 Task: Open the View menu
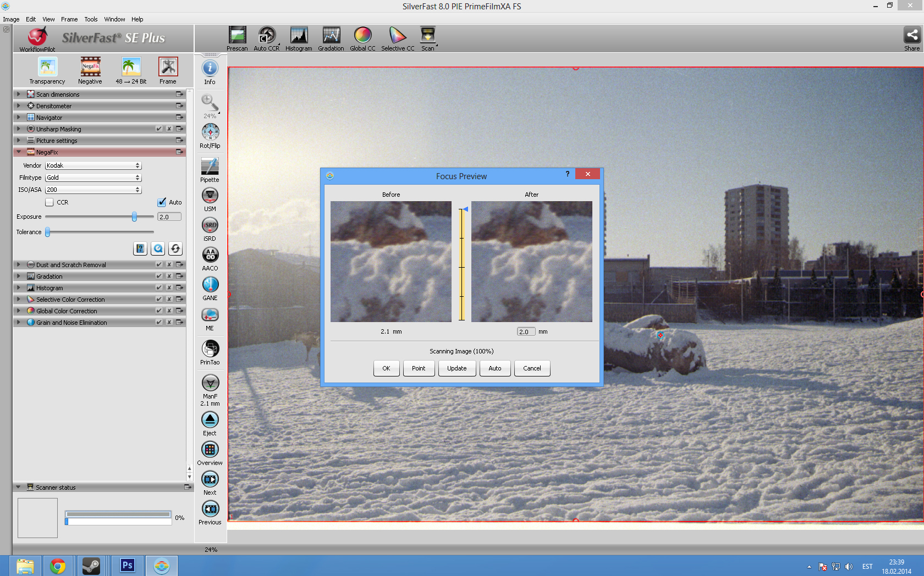pyautogui.click(x=48, y=19)
